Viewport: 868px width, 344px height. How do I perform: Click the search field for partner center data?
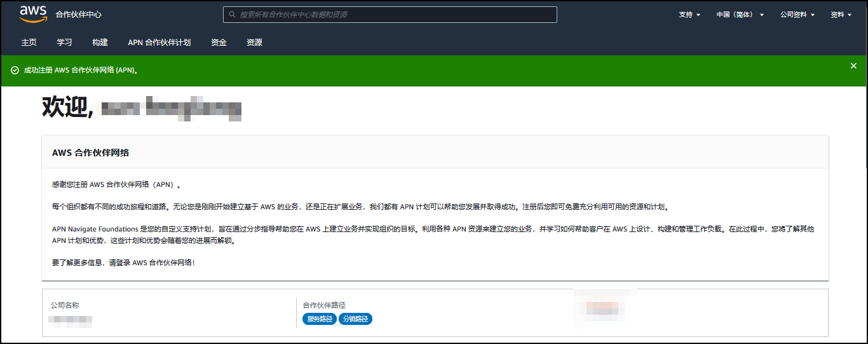pos(390,15)
